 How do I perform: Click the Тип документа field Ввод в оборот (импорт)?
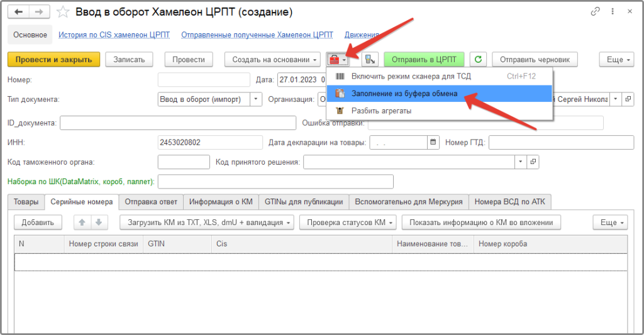coord(204,99)
